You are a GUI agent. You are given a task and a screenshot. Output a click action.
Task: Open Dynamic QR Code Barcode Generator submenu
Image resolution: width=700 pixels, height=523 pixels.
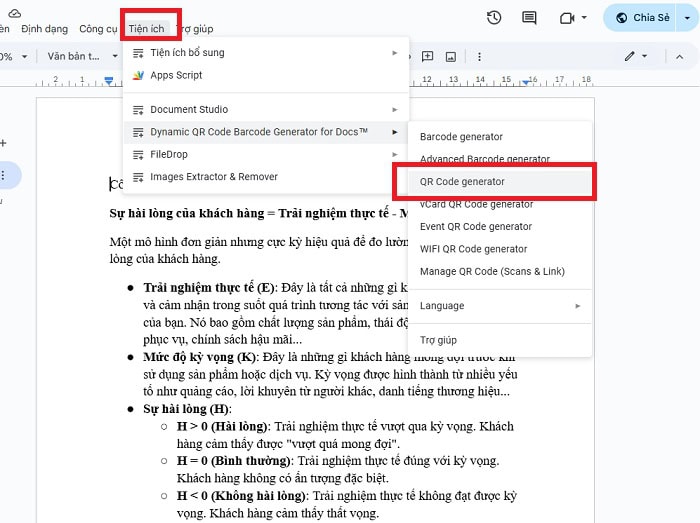[x=266, y=132]
